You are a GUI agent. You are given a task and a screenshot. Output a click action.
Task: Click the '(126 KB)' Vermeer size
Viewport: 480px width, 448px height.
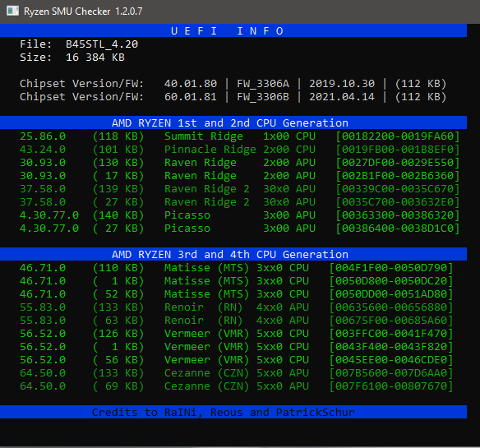118,334
